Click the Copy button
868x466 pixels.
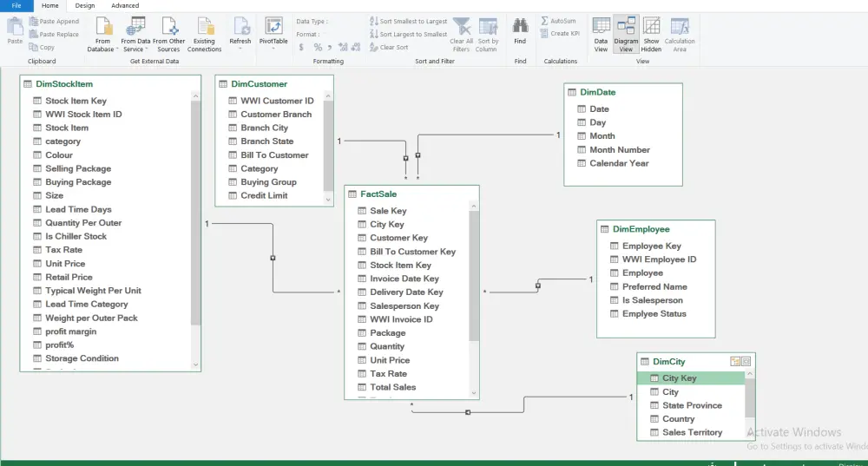(x=42, y=48)
